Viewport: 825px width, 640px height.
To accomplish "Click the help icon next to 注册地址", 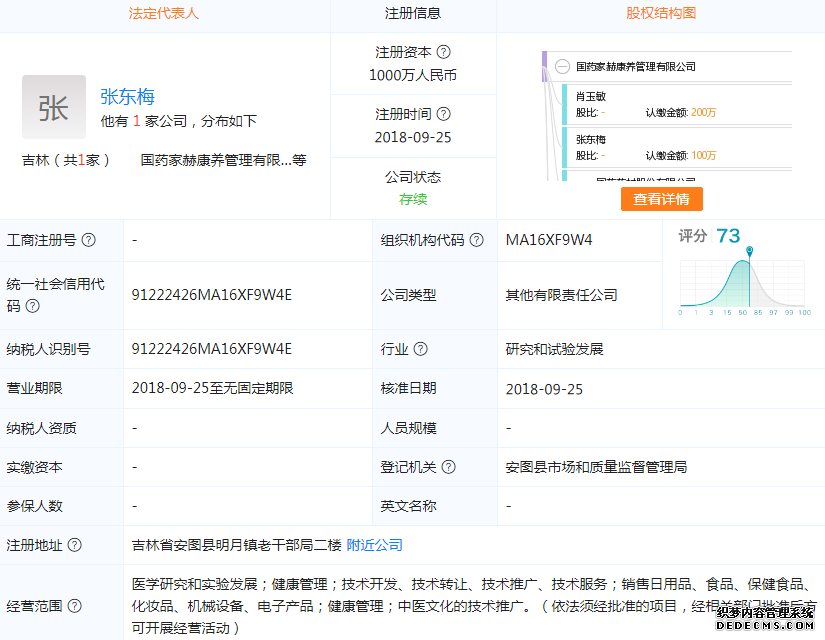I will pyautogui.click(x=75, y=545).
